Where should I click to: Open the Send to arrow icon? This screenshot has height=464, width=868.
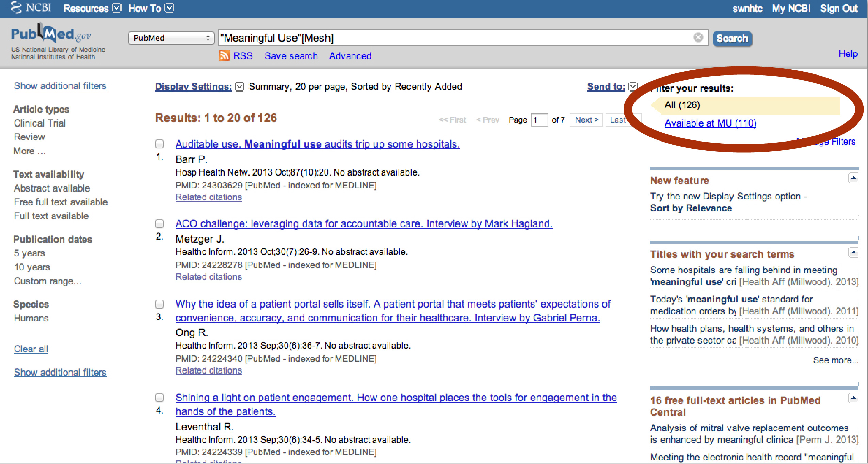click(x=632, y=86)
